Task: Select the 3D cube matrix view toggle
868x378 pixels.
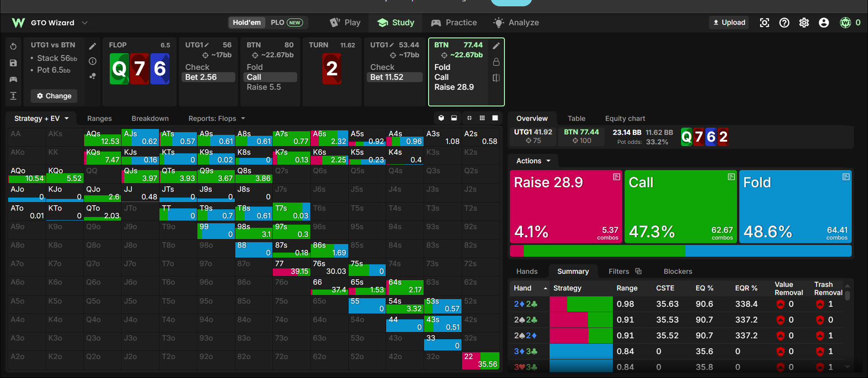Action: pyautogui.click(x=441, y=118)
